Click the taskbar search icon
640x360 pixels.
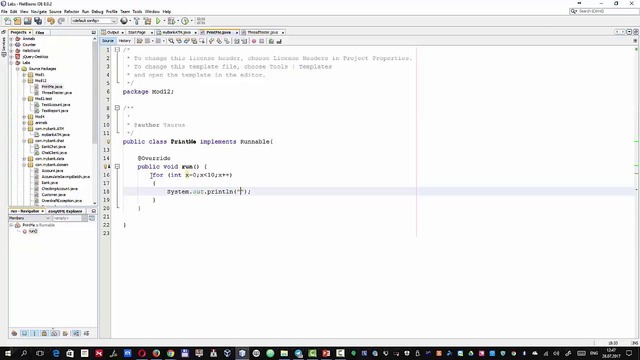click(24, 353)
